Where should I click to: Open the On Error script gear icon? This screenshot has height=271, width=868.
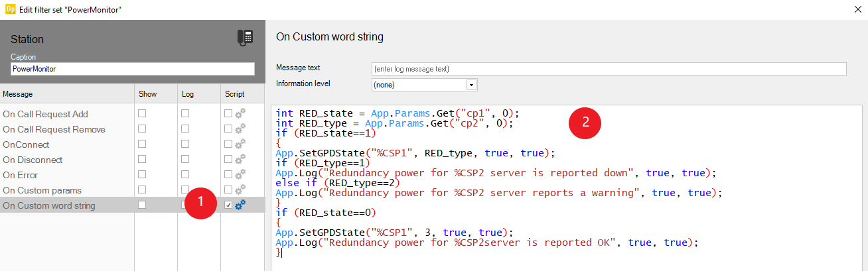(240, 175)
